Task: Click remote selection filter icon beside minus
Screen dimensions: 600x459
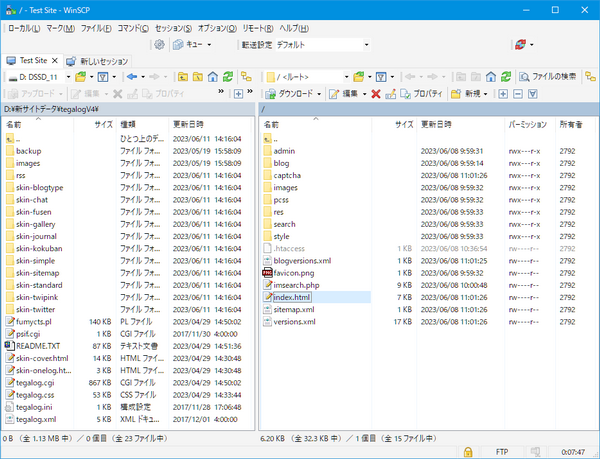Action: (533, 94)
